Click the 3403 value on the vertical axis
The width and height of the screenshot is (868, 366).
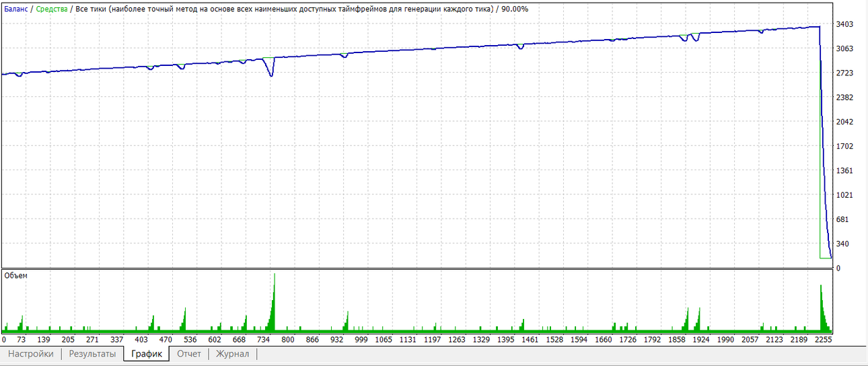click(x=846, y=24)
